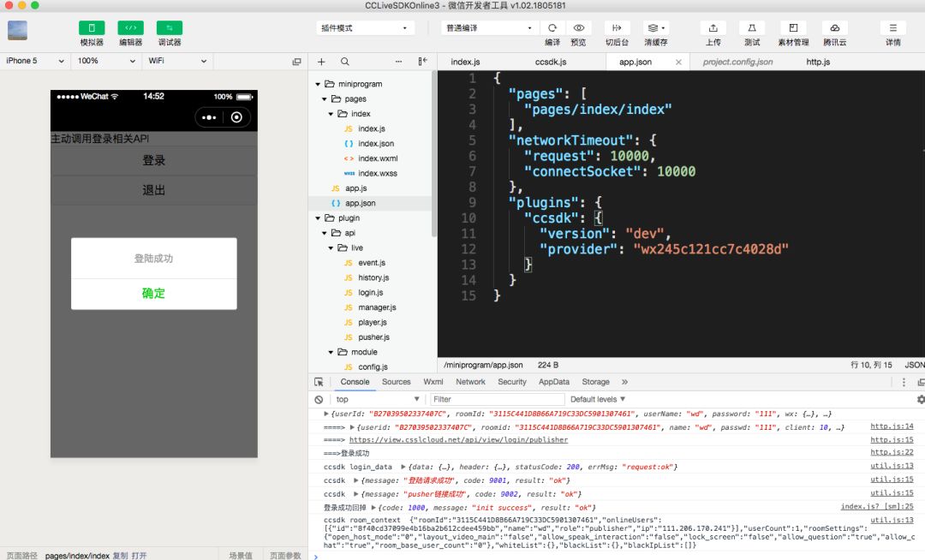The width and height of the screenshot is (925, 560).
Task: Open the Tencent Cloud icon
Action: (835, 27)
